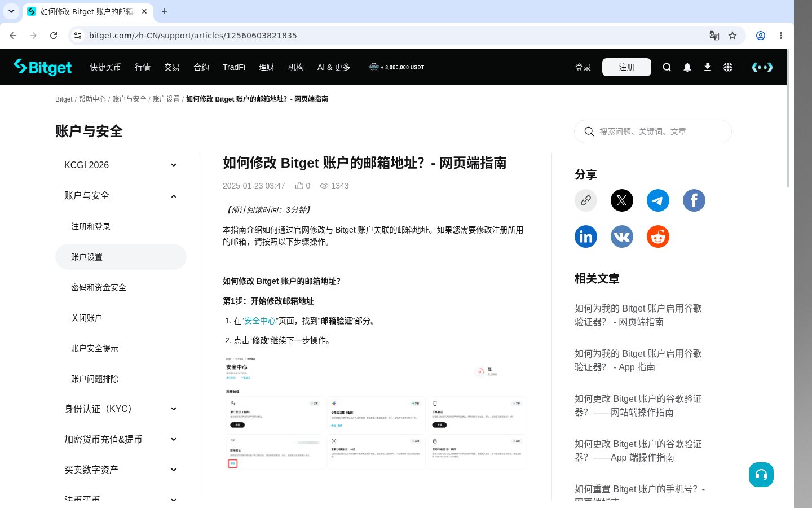Viewport: 812px width, 508px height.
Task: Click the 3,000,000 USDT promo banner
Action: [396, 67]
